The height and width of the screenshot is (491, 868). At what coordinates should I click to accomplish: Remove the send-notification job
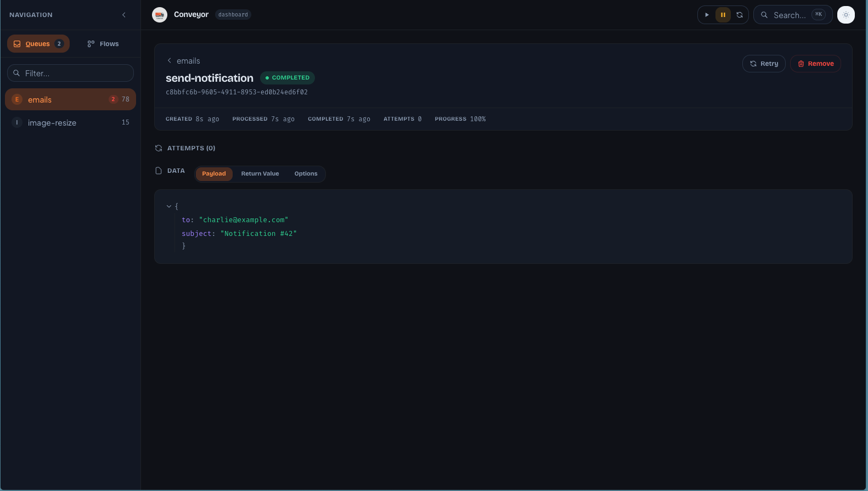pos(815,64)
